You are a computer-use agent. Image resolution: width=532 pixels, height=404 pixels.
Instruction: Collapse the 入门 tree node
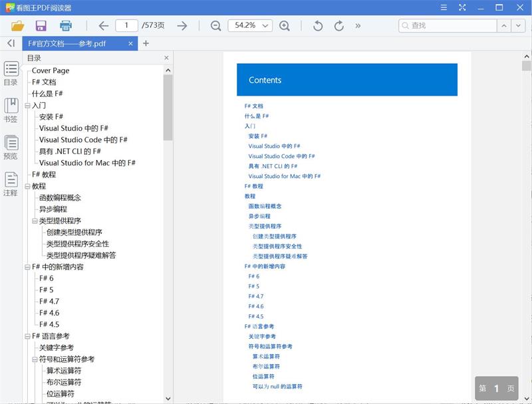click(x=27, y=106)
